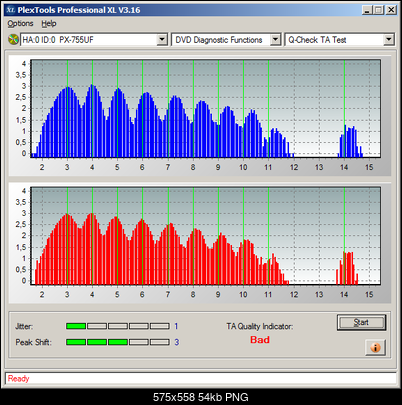Viewport: 402px width, 405px height.
Task: Open the Help menu
Action: pyautogui.click(x=49, y=24)
